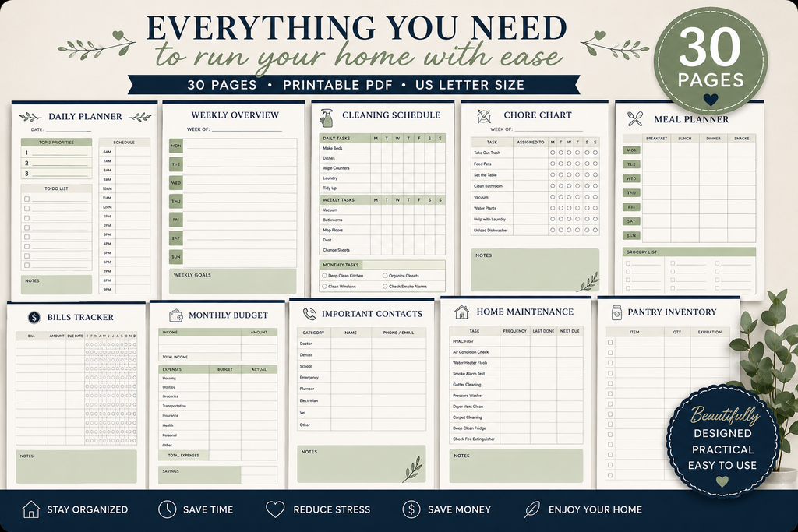Select the Organize Closets monthly task circle
This screenshot has height=532, width=798.
coord(385,276)
